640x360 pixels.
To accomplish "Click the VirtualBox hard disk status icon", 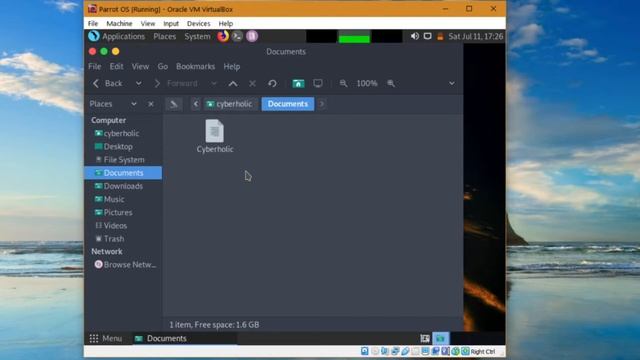I will pos(364,351).
